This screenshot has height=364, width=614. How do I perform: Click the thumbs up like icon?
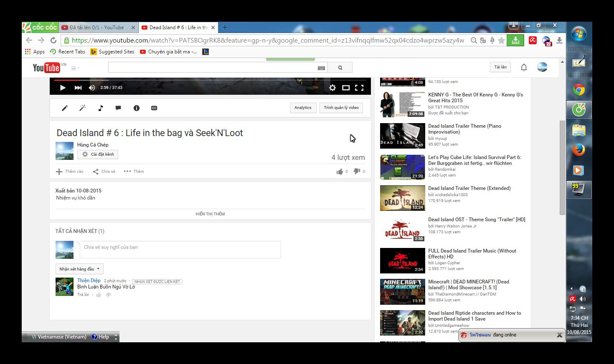[340, 172]
